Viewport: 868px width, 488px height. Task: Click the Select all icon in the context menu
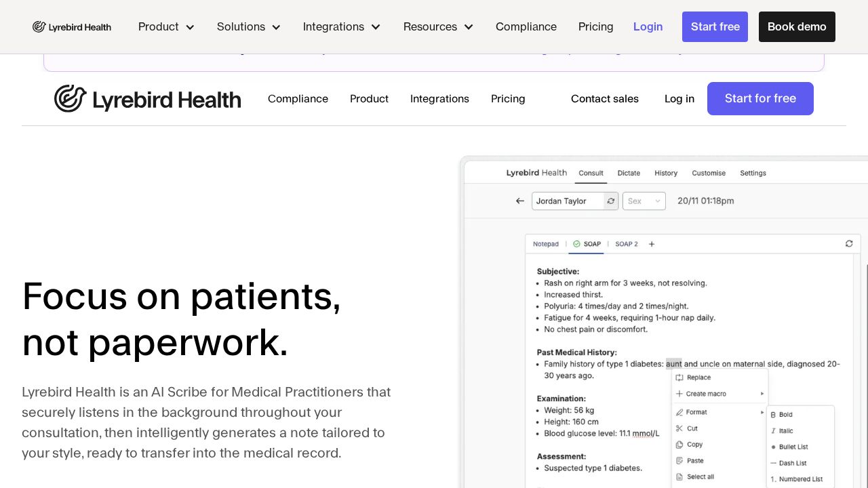[x=679, y=476]
